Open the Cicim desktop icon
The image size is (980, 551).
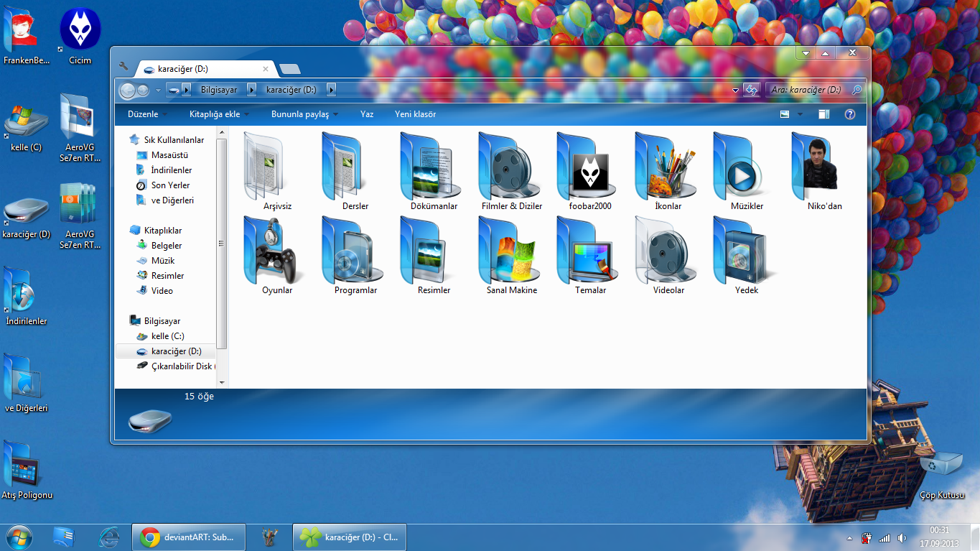coord(80,35)
